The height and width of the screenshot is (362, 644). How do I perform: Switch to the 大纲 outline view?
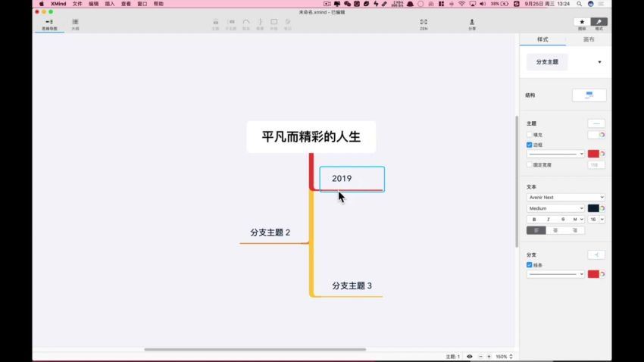75,25
